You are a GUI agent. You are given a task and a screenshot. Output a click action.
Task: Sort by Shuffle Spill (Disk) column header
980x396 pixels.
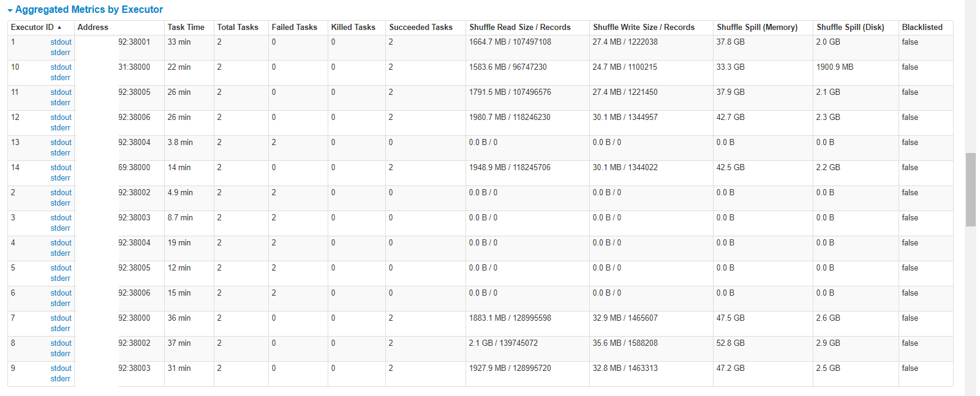(850, 28)
